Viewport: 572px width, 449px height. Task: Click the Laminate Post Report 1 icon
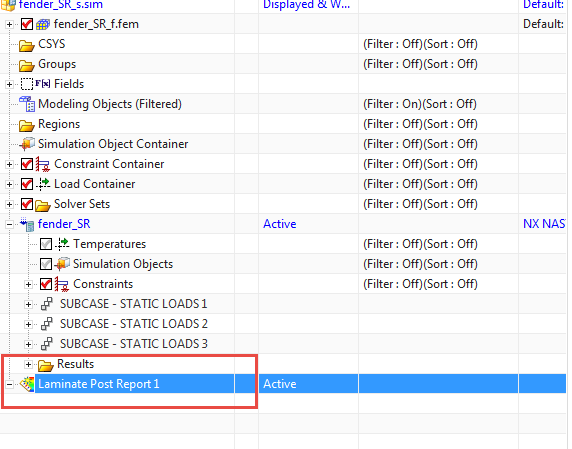click(27, 384)
